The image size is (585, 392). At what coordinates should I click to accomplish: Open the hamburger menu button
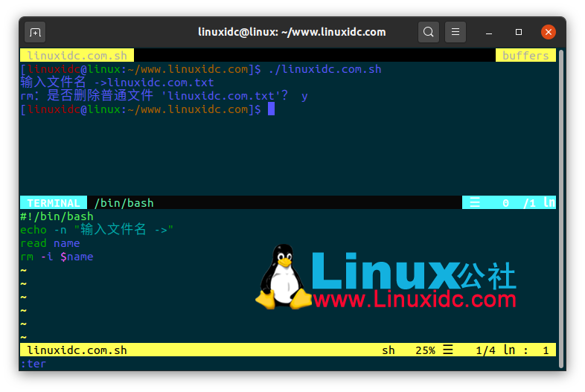coord(455,32)
